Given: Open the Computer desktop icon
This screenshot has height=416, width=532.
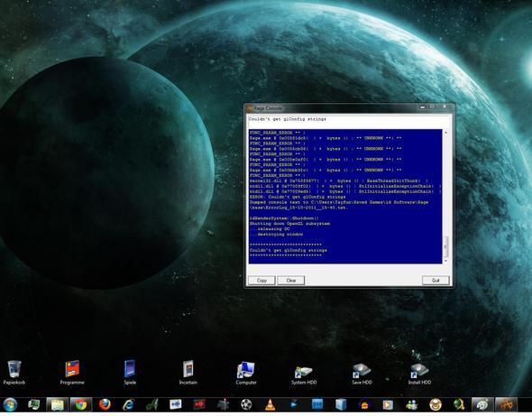Looking at the screenshot, I should (x=246, y=372).
